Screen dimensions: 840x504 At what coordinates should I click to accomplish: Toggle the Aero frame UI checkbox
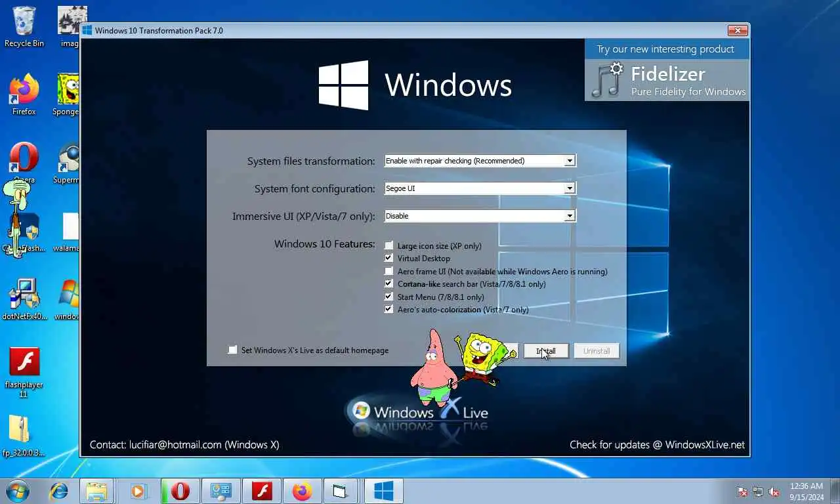coord(388,271)
